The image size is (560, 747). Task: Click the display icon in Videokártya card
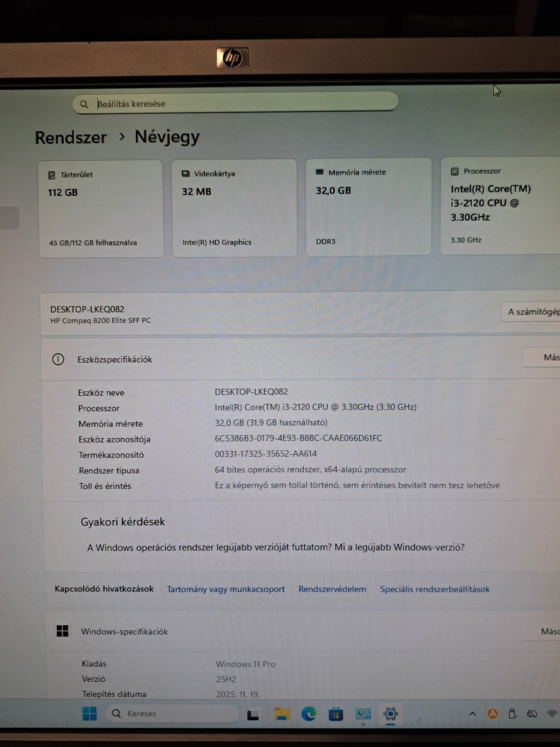186,174
